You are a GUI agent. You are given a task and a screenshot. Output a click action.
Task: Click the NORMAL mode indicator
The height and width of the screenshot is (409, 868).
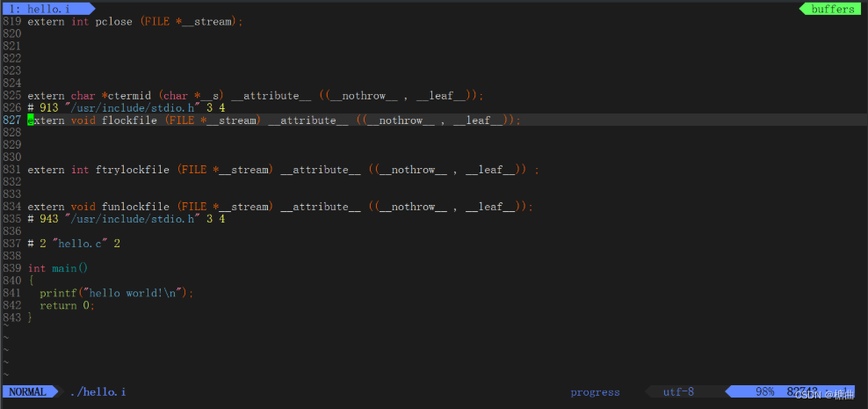(27, 392)
